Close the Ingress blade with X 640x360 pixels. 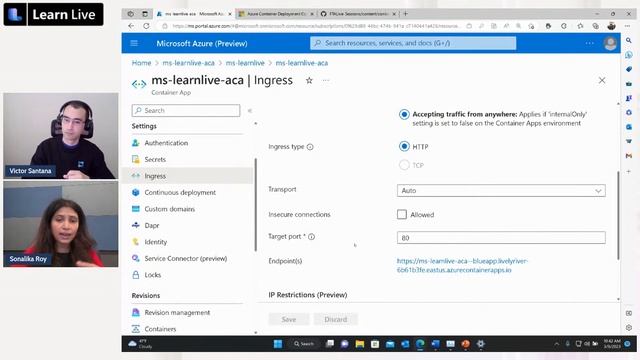click(x=602, y=80)
